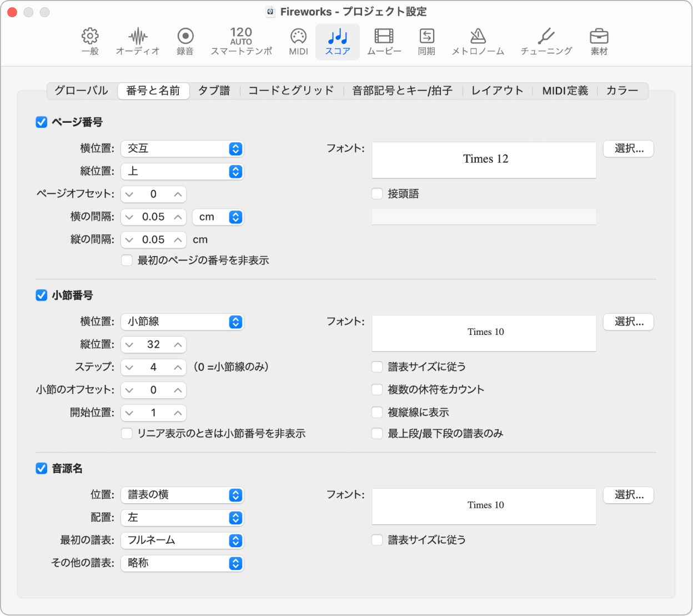693x616 pixels.
Task: Select the メトロノーム settings icon
Action: pos(478,41)
